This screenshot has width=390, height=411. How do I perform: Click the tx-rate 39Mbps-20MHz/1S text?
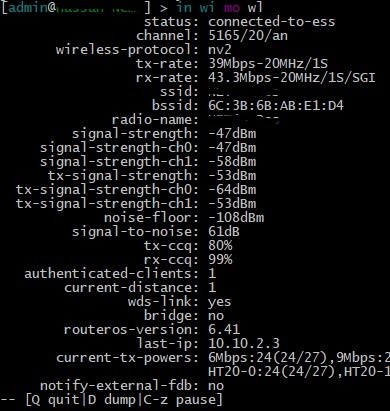tap(268, 64)
